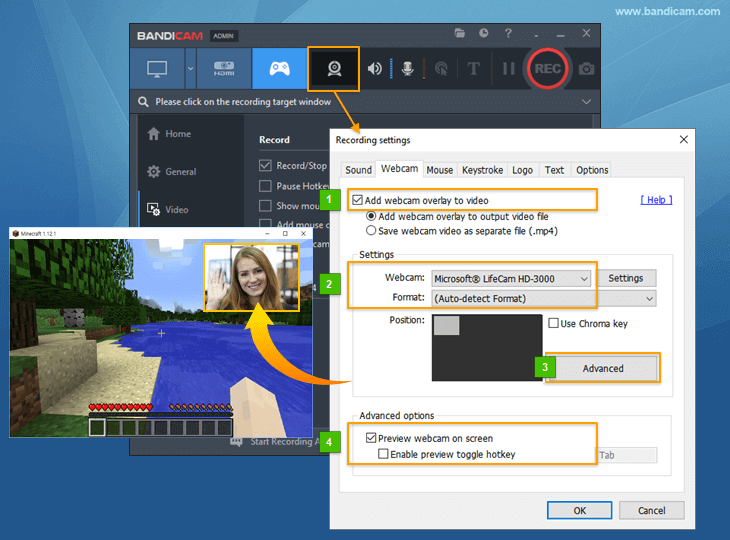The height and width of the screenshot is (540, 730).
Task: Toggle webcam overlay icon in toolbar
Action: [334, 69]
